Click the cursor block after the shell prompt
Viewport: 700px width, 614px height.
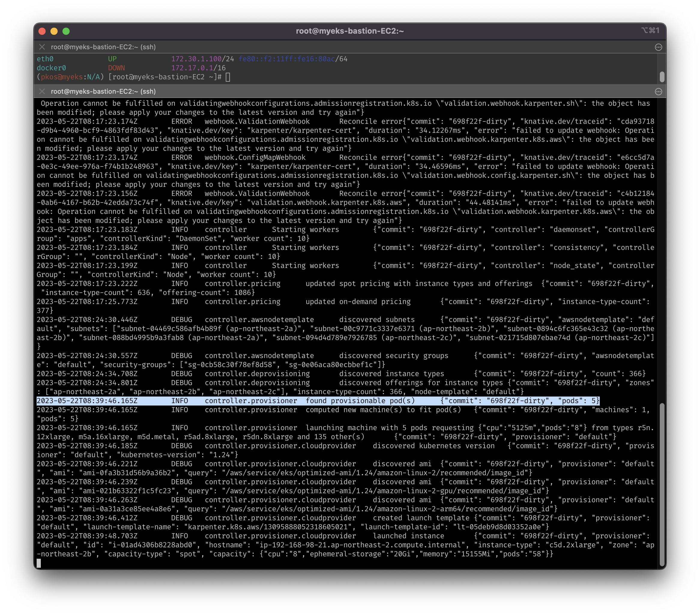click(228, 77)
